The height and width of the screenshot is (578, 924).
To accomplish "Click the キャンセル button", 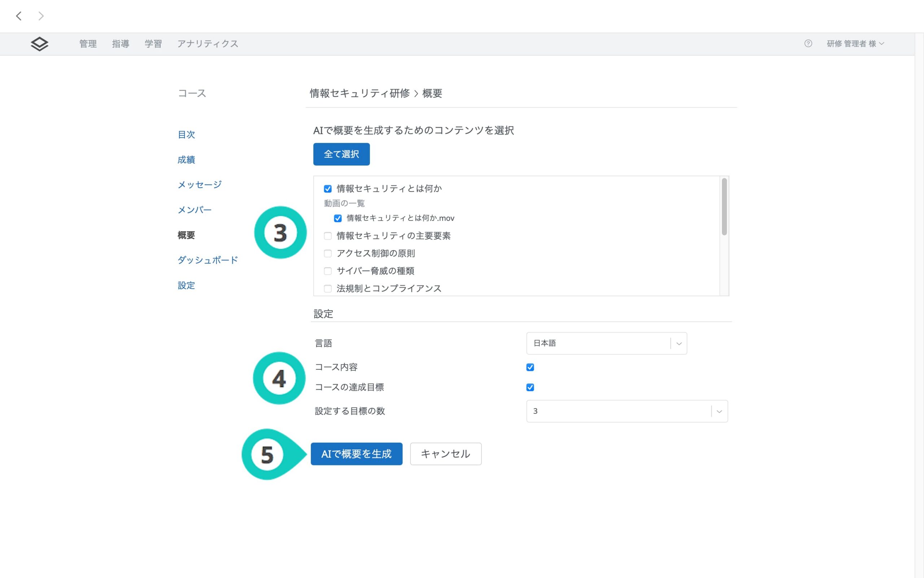I will (445, 454).
